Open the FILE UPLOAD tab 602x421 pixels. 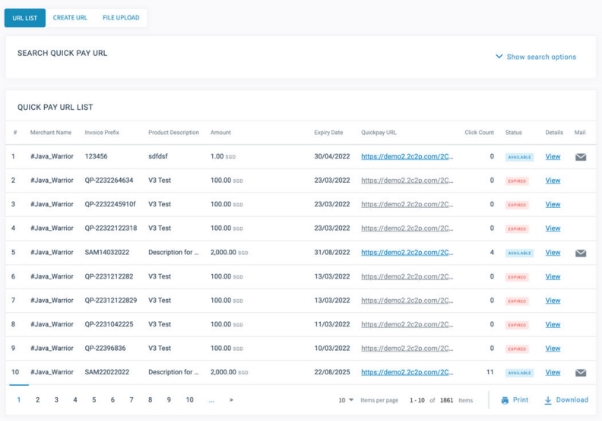click(x=122, y=18)
